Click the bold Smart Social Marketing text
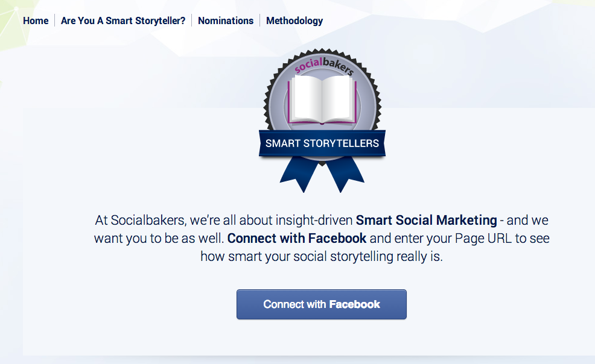The image size is (595, 364). click(426, 220)
